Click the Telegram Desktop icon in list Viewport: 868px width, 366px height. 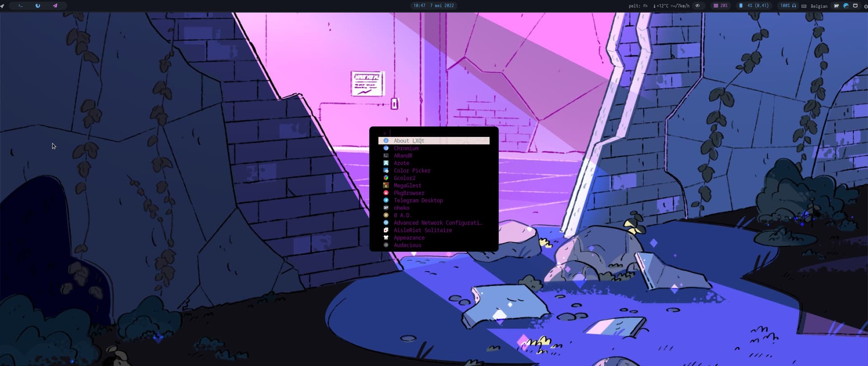[x=386, y=200]
